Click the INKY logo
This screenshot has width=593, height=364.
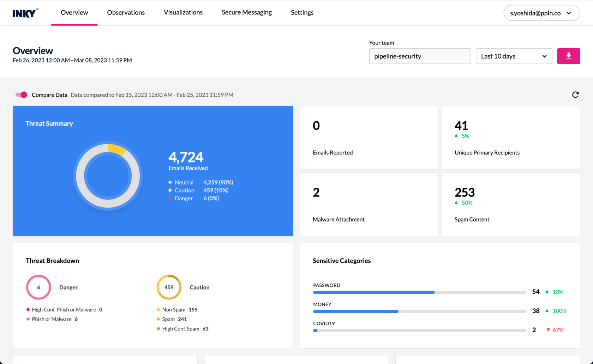[25, 13]
